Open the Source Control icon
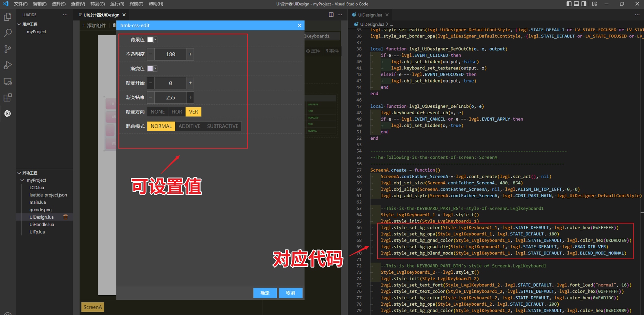644x315 pixels. click(8, 49)
